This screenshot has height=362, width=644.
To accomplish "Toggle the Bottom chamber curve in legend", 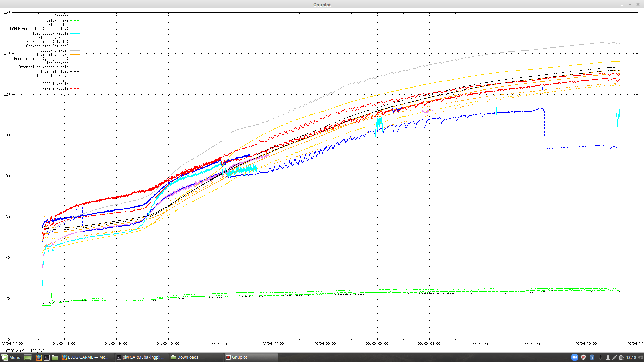I will 55,50.
